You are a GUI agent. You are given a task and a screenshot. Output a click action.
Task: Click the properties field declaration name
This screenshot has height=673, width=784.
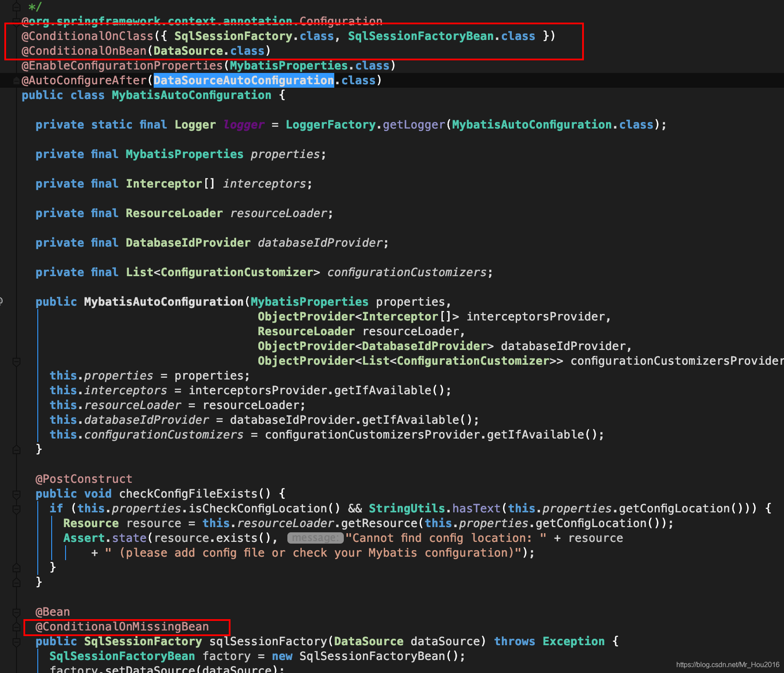pyautogui.click(x=286, y=154)
